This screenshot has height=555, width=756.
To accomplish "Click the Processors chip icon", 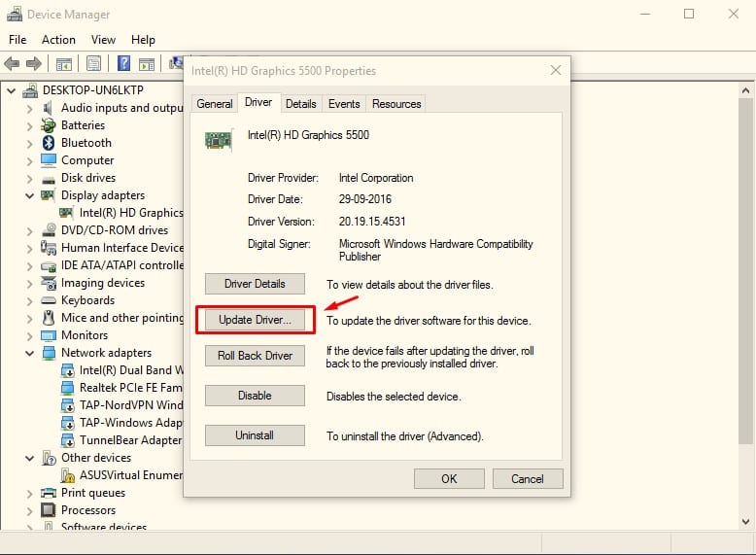I will coord(49,510).
